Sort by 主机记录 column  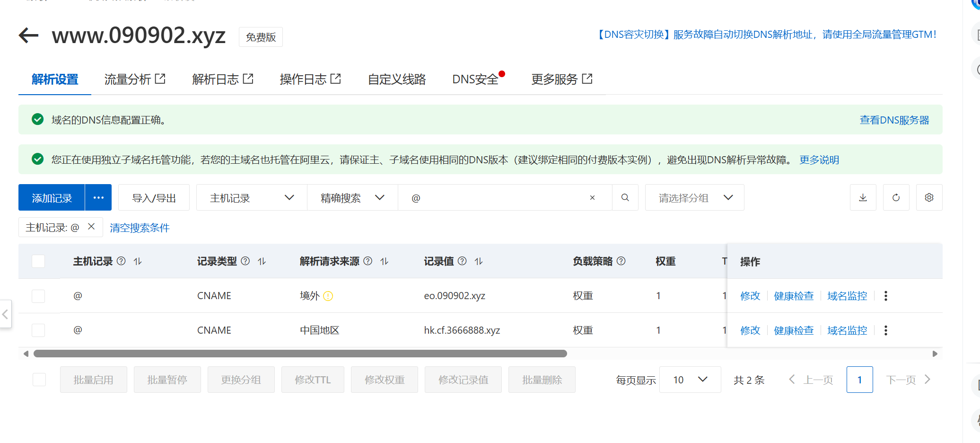pyautogui.click(x=138, y=261)
